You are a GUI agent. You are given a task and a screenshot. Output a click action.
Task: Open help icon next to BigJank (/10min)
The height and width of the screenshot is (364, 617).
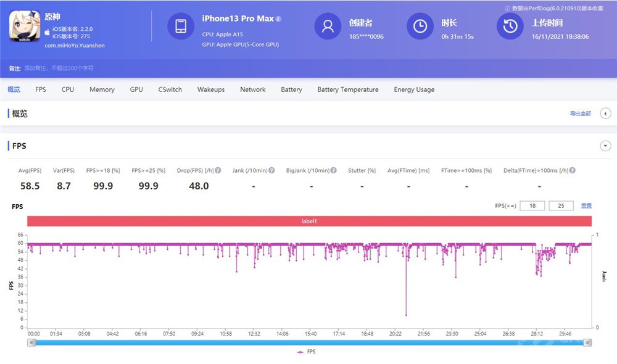click(x=333, y=170)
